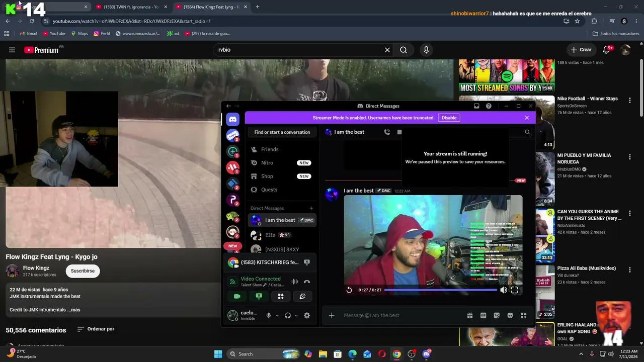Open Todos los marcadores folder
Screen dimensions: 644x362
point(616,34)
